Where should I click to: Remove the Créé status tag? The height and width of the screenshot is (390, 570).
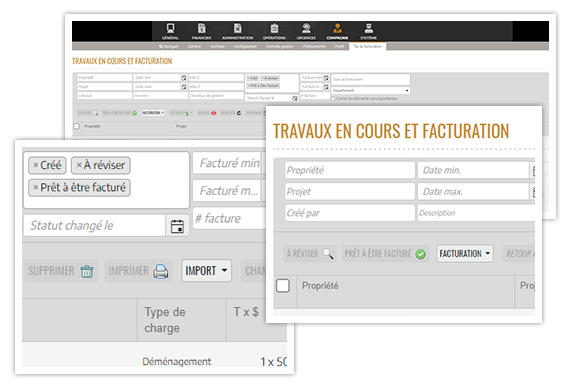[36, 165]
